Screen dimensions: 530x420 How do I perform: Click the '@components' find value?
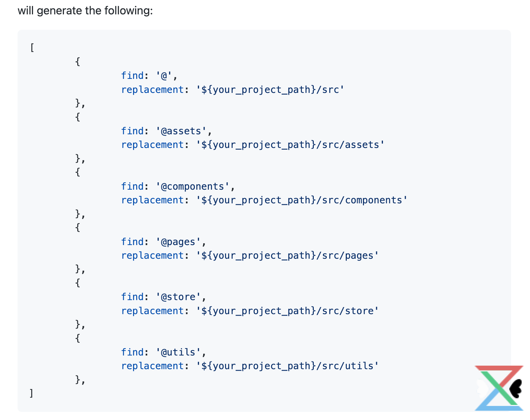tap(192, 187)
